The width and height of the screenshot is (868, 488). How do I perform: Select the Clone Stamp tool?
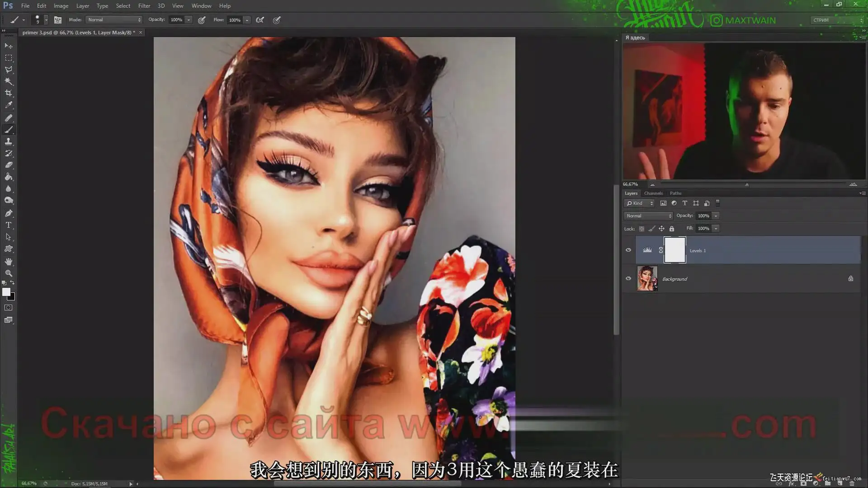click(9, 141)
